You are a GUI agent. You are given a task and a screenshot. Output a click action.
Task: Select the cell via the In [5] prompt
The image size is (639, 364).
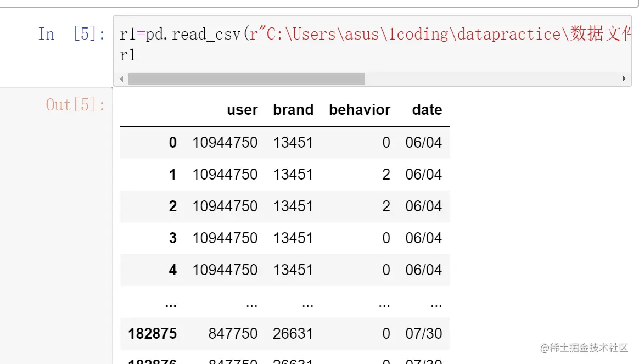71,35
